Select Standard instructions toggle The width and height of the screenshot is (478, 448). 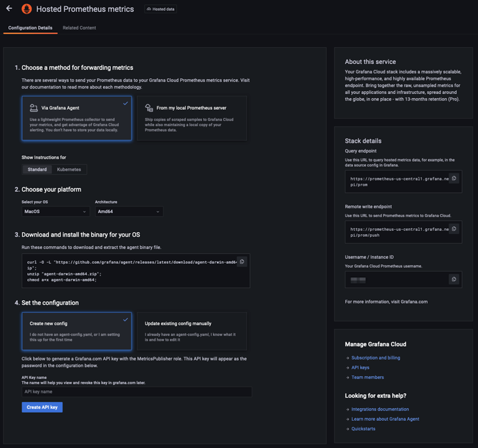37,170
